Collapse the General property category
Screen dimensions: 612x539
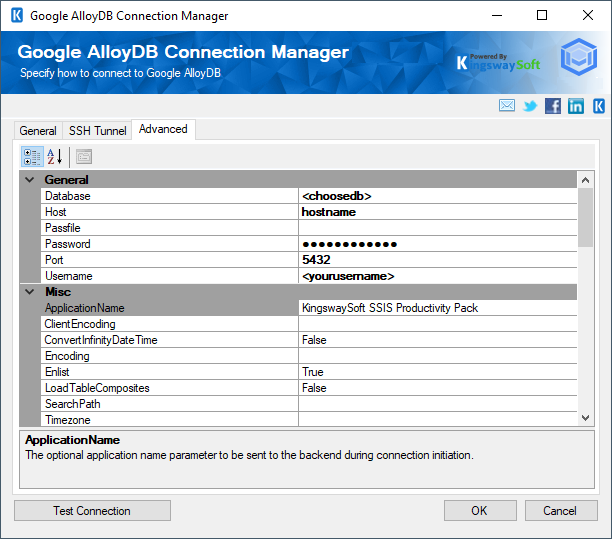point(30,180)
